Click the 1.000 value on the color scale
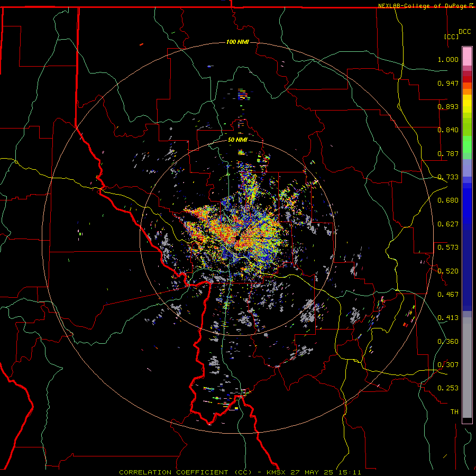Image resolution: width=476 pixels, height=476 pixels. pyautogui.click(x=448, y=59)
